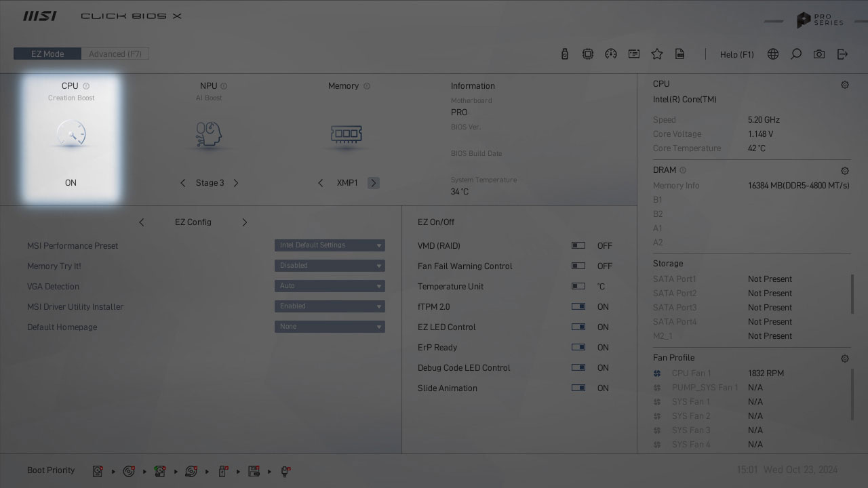
Task: Open Help (F1)
Action: [x=736, y=54]
